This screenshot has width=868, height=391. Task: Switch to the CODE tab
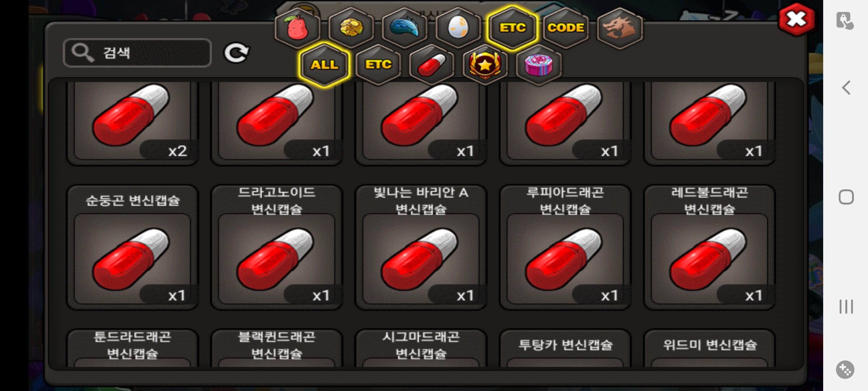pyautogui.click(x=566, y=28)
